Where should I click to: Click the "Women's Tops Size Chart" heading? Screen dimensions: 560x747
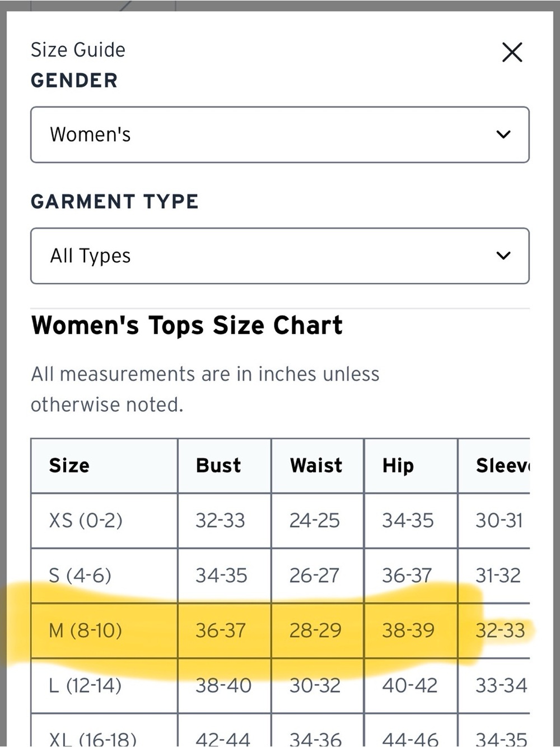pos(187,326)
